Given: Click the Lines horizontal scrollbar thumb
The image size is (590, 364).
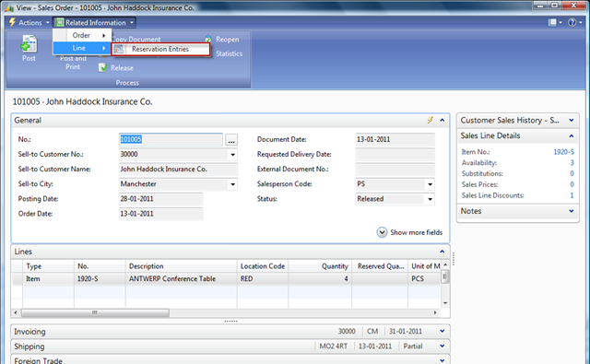Looking at the screenshot, I should [x=95, y=312].
